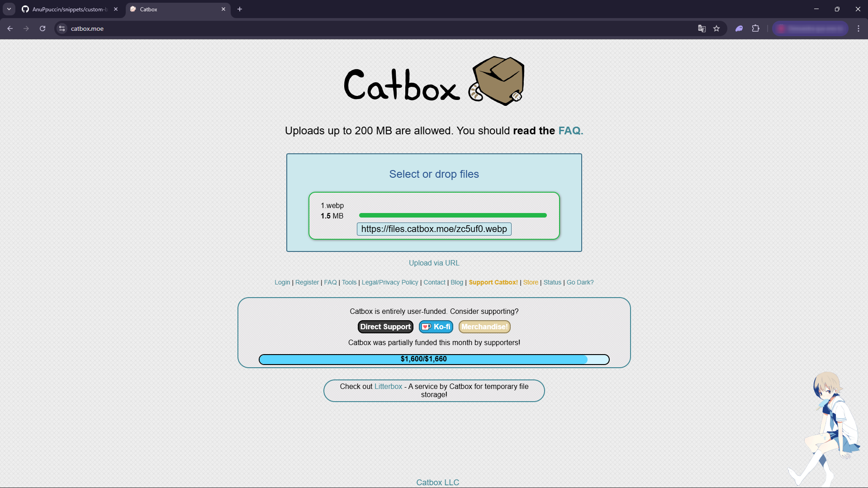Bookmark this page with the star icon
Image resolution: width=868 pixels, height=488 pixels.
pyautogui.click(x=716, y=28)
